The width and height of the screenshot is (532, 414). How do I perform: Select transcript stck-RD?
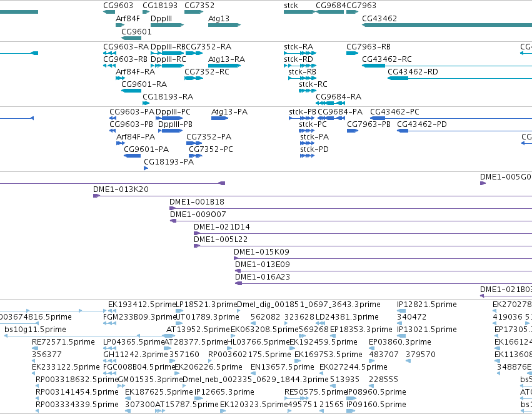coord(300,66)
